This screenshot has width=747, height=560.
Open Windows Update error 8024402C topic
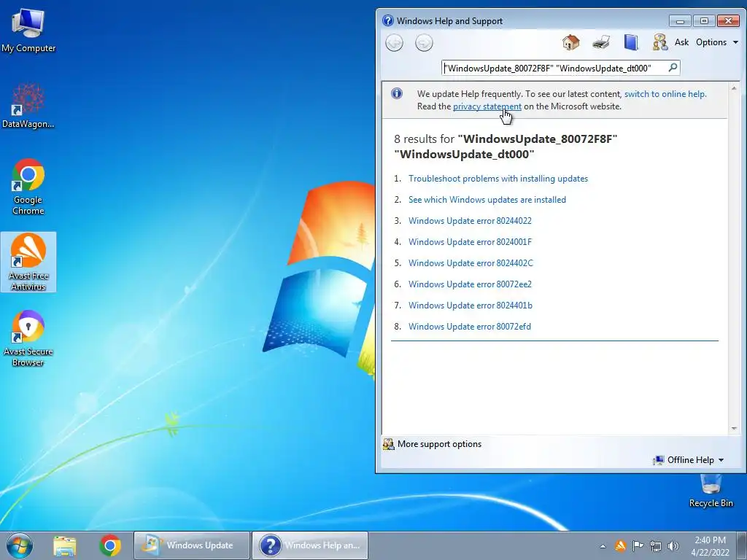point(471,262)
